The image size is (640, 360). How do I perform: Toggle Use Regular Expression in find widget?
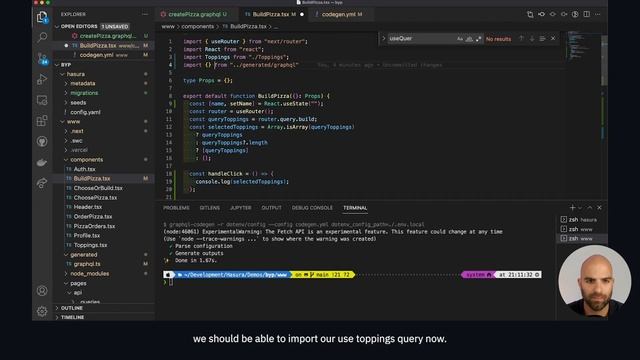(478, 39)
